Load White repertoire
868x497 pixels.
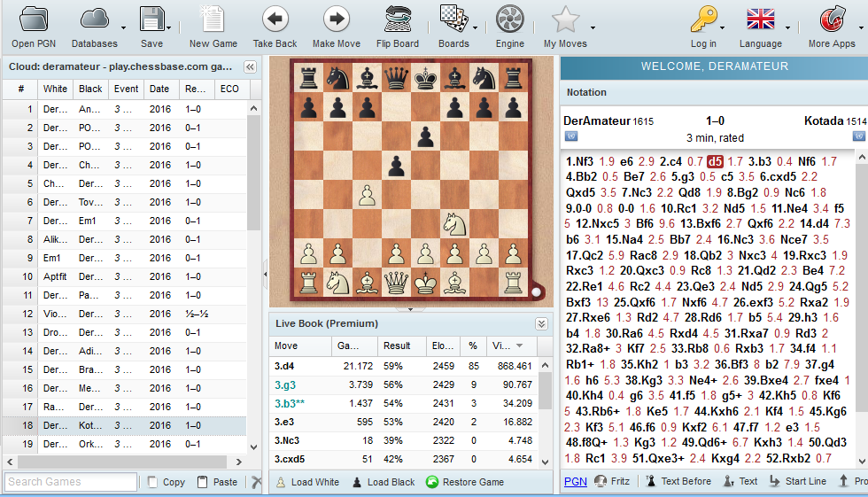click(308, 482)
